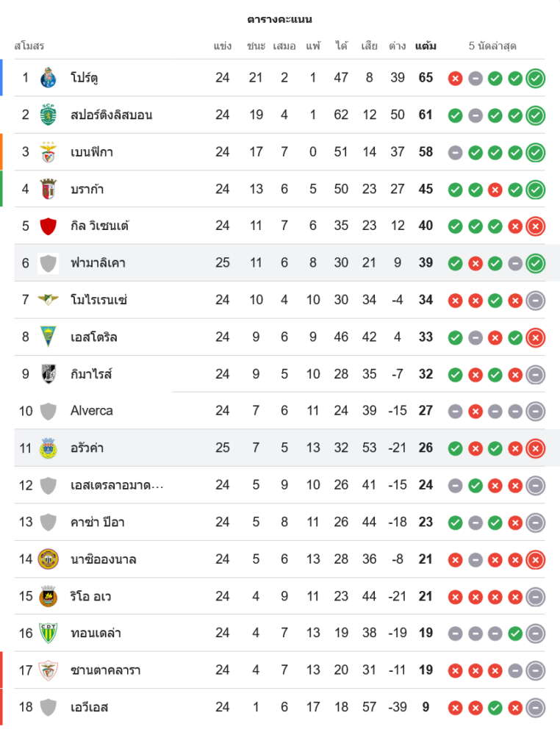Click Porto's latest match win indicator
Screen dimensions: 560x735
pyautogui.click(x=536, y=78)
